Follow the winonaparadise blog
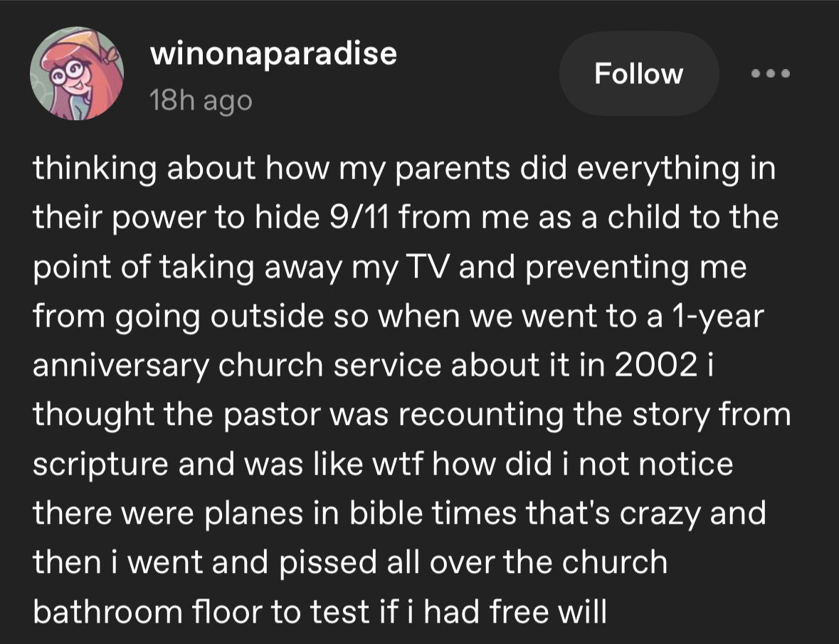839x644 pixels. click(x=639, y=73)
